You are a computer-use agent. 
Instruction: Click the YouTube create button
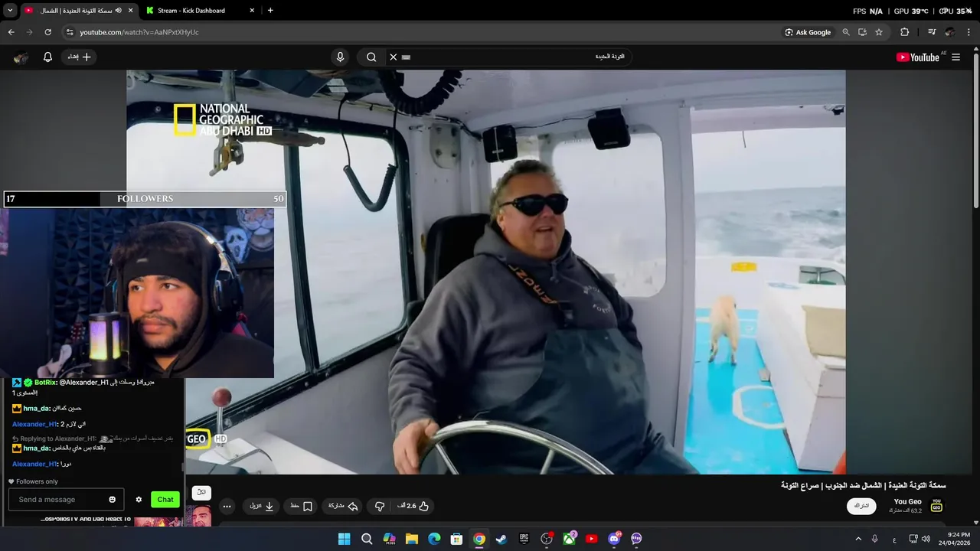click(80, 57)
